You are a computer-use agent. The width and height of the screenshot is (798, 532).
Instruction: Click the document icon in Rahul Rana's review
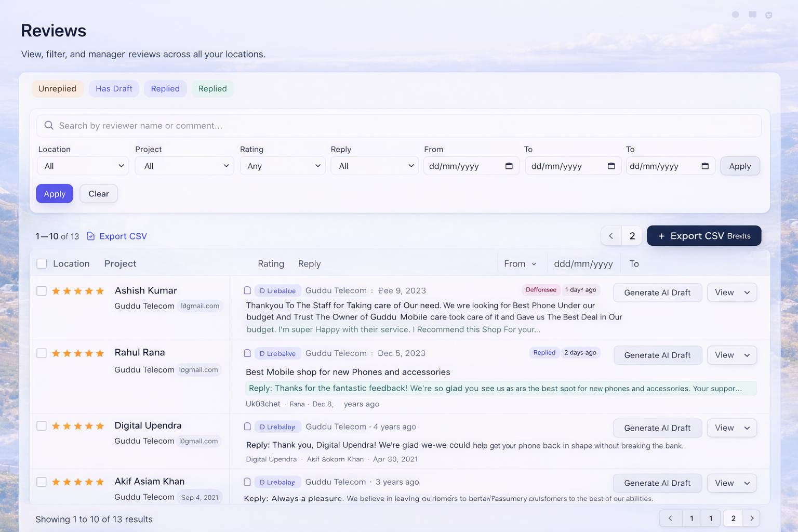click(247, 353)
